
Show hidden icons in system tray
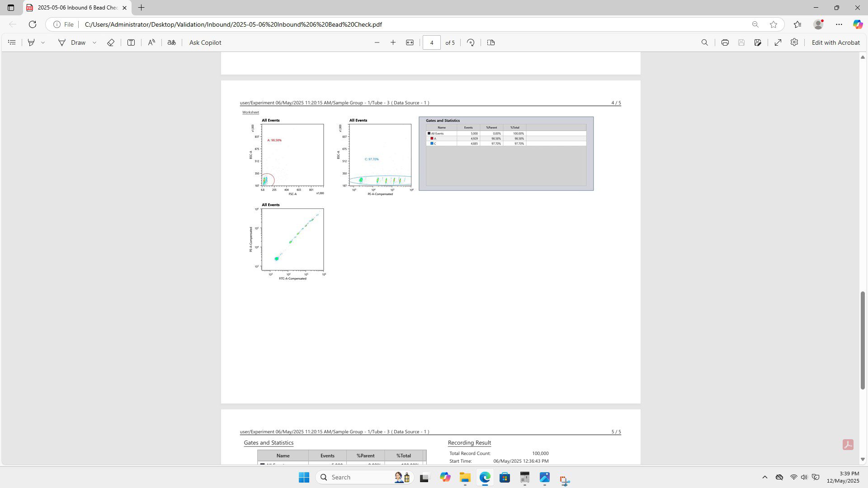765,477
